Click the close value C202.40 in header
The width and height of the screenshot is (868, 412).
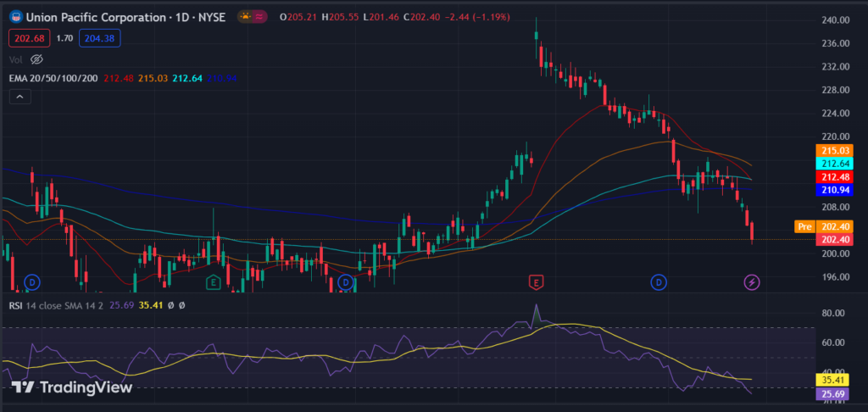point(422,17)
